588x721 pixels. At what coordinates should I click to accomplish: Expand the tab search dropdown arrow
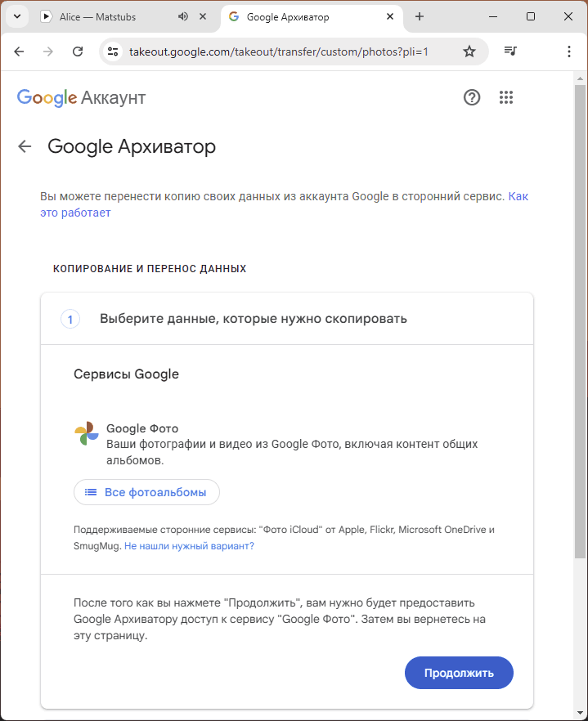coord(17,17)
